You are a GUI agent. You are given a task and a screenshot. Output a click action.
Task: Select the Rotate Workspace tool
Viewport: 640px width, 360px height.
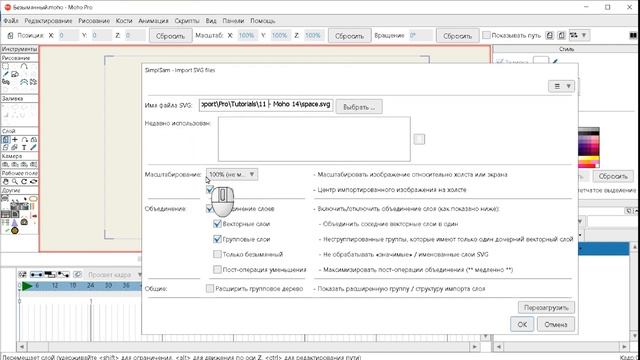tap(24, 182)
